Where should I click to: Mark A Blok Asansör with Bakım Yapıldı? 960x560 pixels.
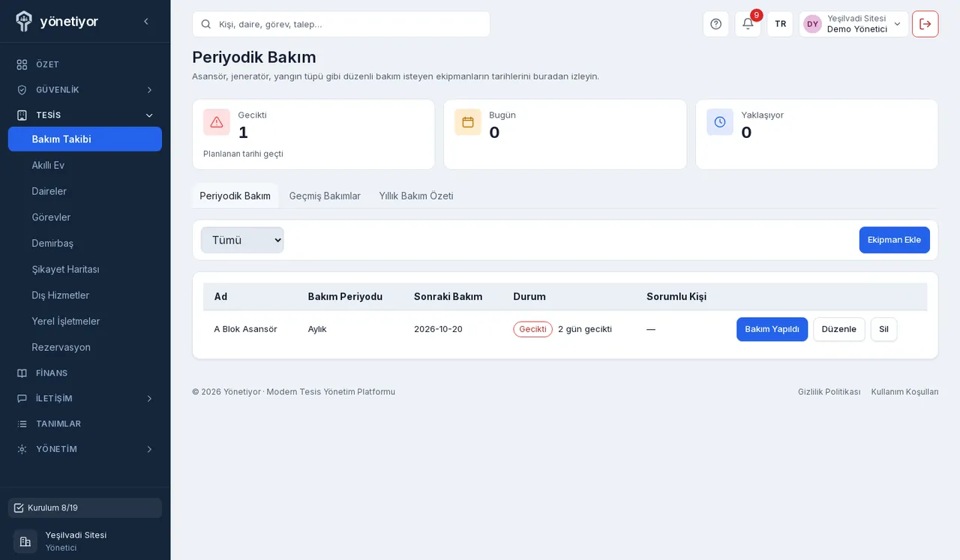(x=772, y=329)
